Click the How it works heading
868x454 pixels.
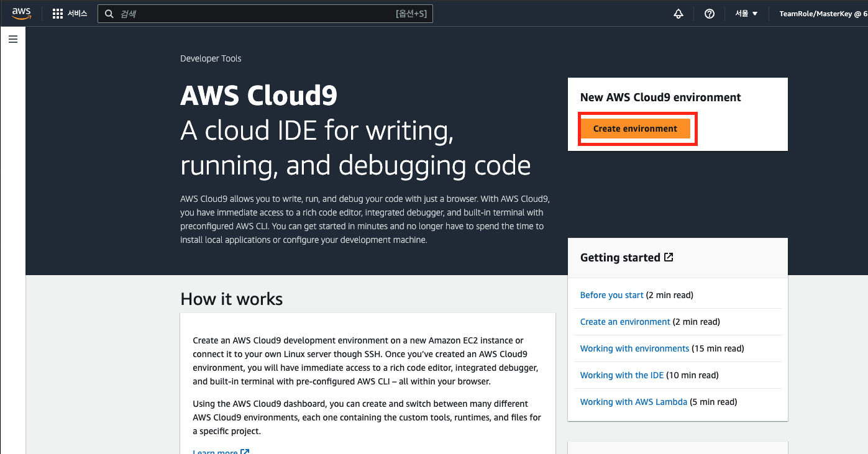(x=231, y=299)
